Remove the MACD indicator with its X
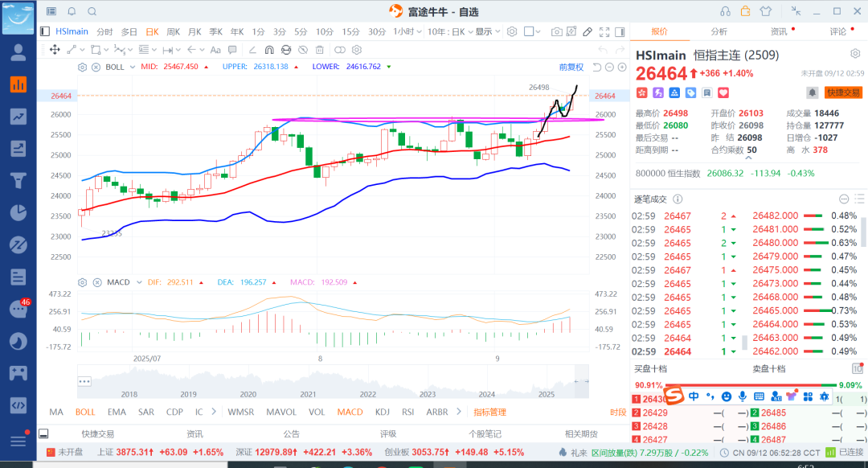The image size is (868, 468). coord(97,282)
